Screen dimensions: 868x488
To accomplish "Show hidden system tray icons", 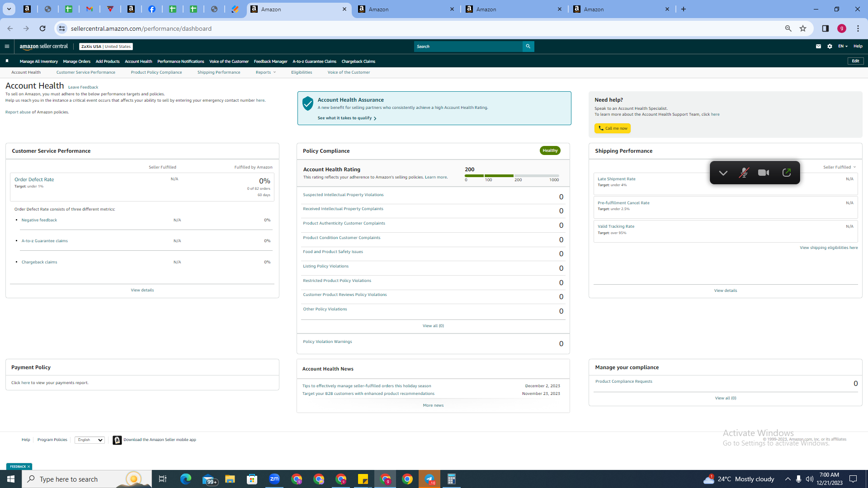I will click(788, 479).
